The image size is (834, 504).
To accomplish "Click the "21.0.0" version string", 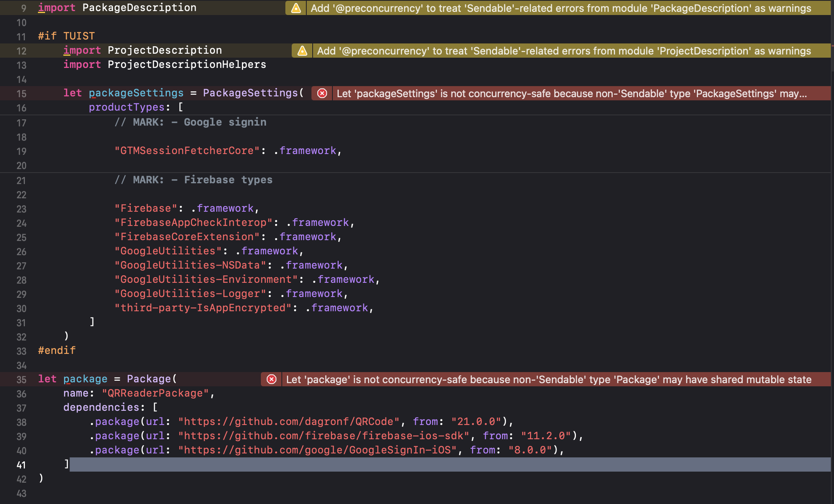I will (476, 421).
